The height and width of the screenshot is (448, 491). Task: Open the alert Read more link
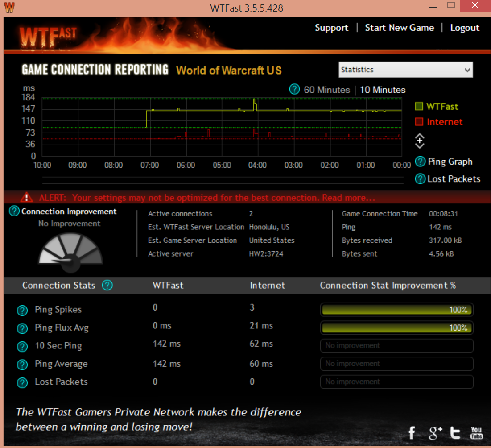tap(349, 198)
